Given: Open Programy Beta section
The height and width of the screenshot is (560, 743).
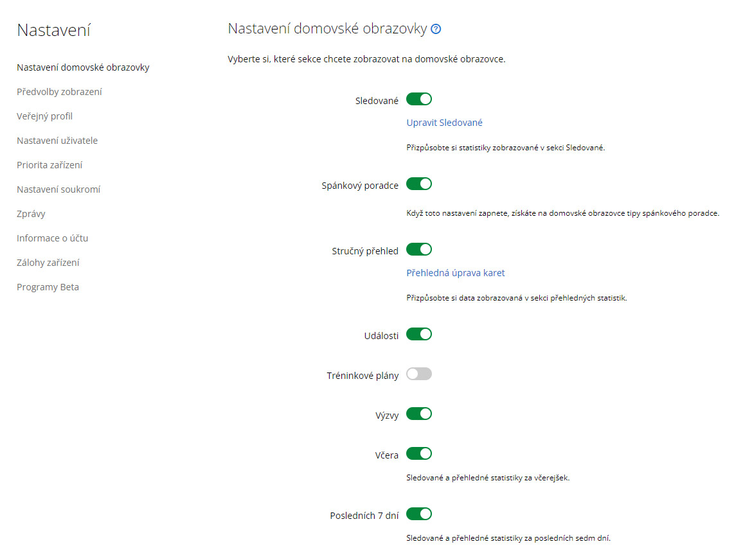Looking at the screenshot, I should click(48, 287).
